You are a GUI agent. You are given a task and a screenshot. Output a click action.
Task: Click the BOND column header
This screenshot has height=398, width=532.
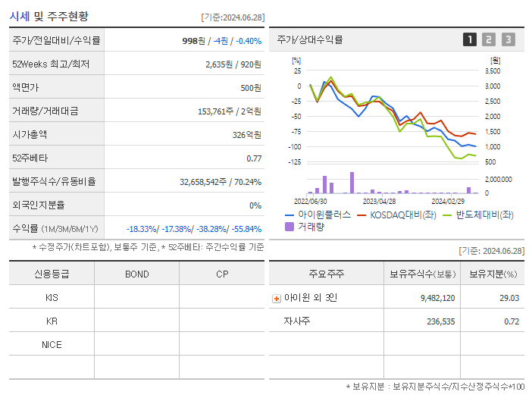[x=136, y=274]
